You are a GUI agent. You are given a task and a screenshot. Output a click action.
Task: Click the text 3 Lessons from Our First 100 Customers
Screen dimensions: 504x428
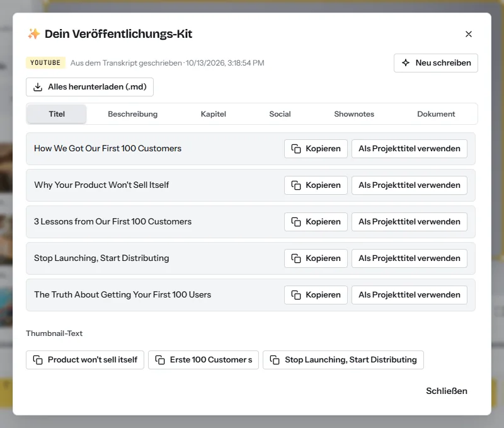tap(113, 221)
